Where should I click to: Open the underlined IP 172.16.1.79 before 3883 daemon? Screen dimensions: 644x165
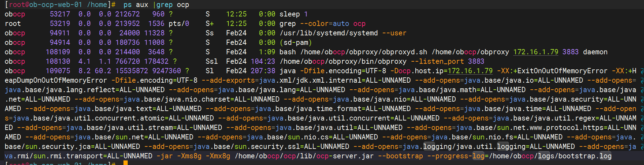536,52
